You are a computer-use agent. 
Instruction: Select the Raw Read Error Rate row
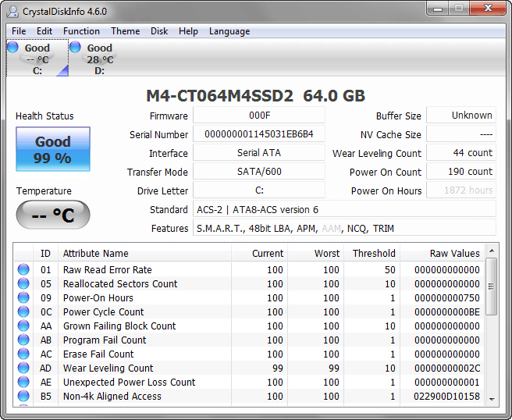[x=249, y=270]
